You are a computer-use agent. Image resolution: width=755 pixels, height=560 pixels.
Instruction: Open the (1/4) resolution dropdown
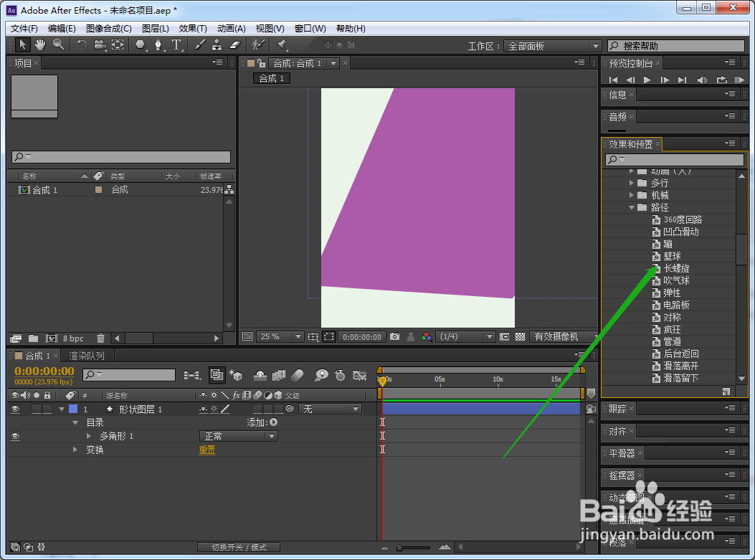pos(465,336)
